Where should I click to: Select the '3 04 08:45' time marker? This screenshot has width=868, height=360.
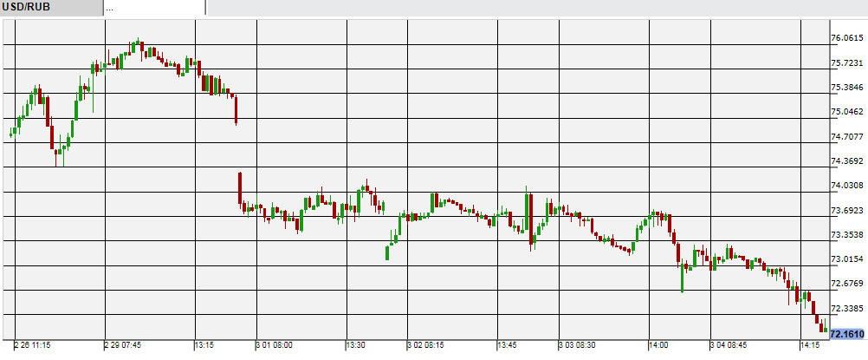tap(728, 345)
